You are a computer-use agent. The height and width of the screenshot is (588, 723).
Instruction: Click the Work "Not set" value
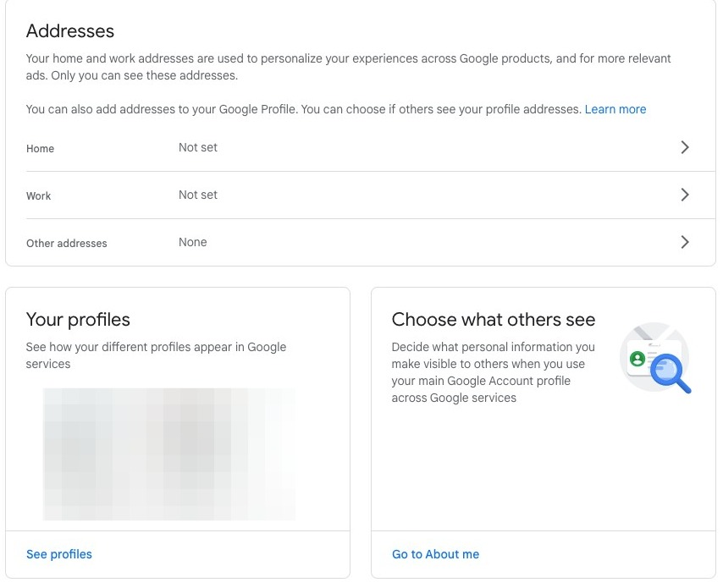point(198,195)
